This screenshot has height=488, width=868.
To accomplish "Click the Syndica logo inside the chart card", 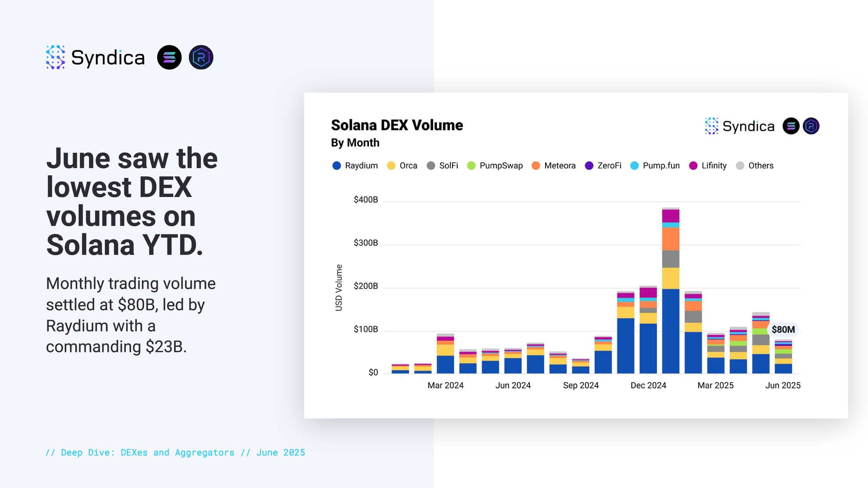I will [740, 126].
